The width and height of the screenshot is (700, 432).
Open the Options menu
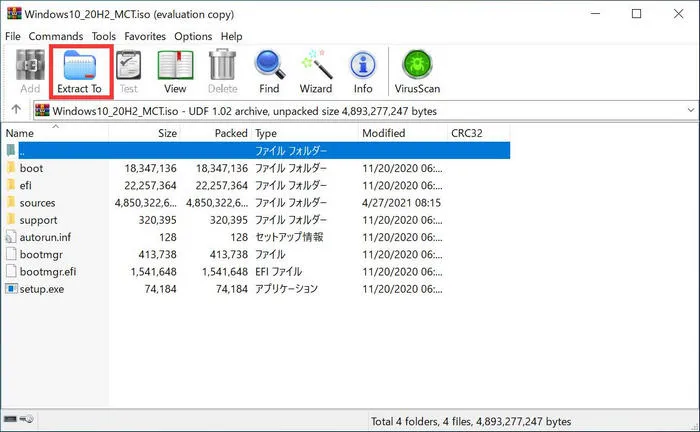(x=193, y=36)
